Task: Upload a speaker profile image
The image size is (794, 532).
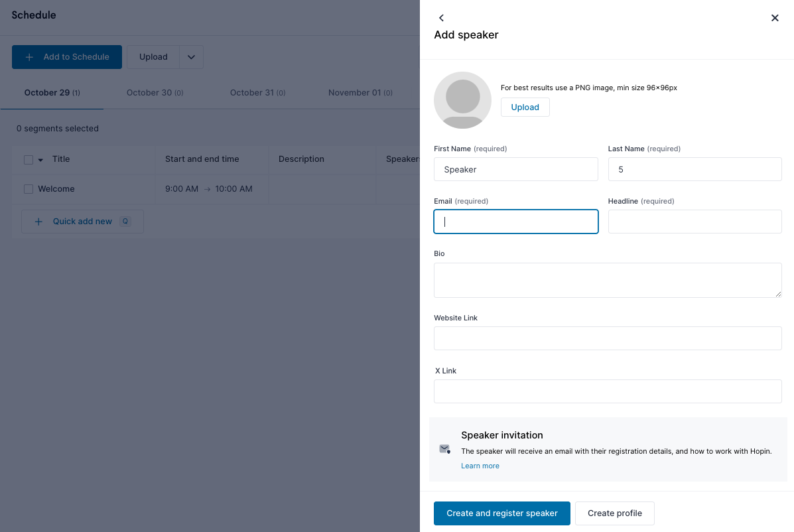Action: [x=525, y=107]
